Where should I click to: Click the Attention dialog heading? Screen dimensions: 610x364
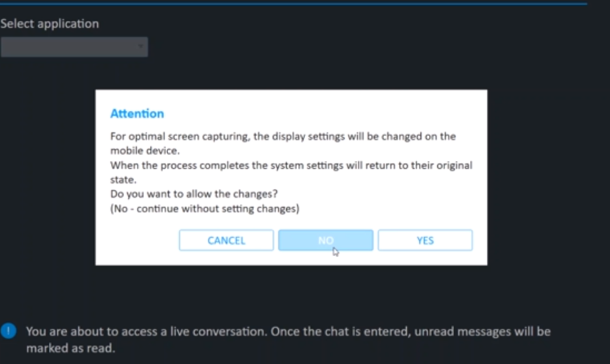coord(137,113)
